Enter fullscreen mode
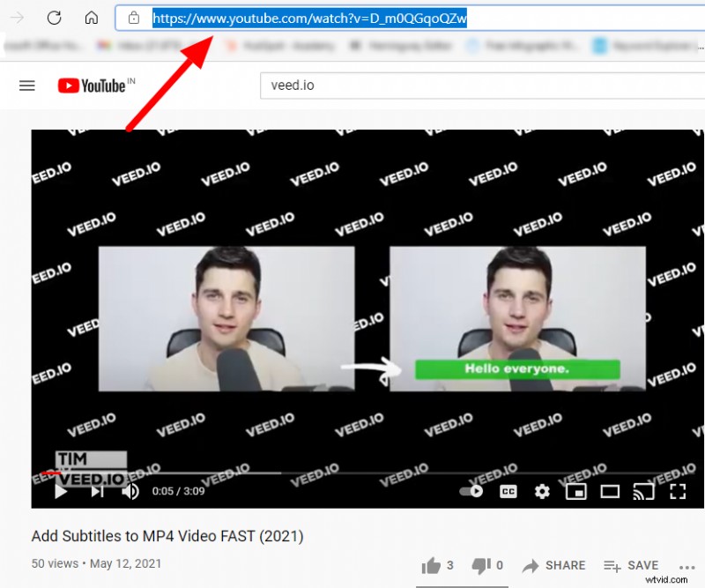The image size is (705, 588). [678, 492]
